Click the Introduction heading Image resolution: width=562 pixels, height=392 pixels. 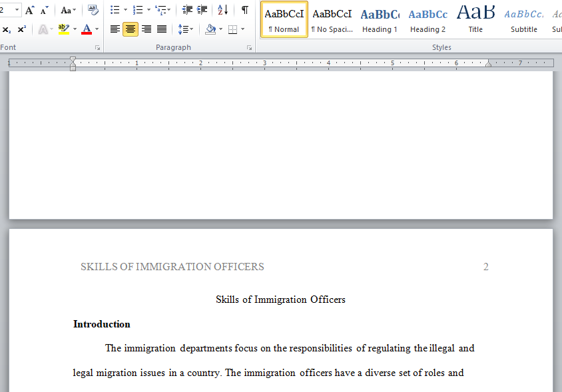pos(102,324)
